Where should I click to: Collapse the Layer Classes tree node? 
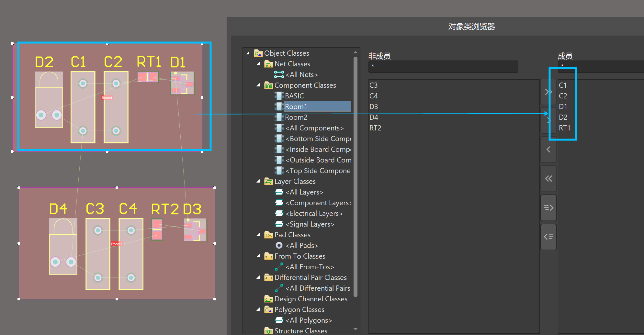(x=258, y=181)
